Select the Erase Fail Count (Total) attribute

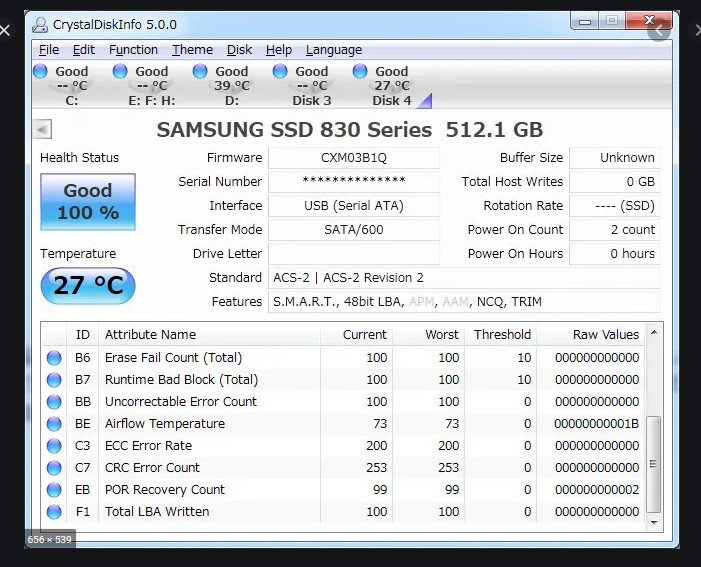click(x=173, y=358)
